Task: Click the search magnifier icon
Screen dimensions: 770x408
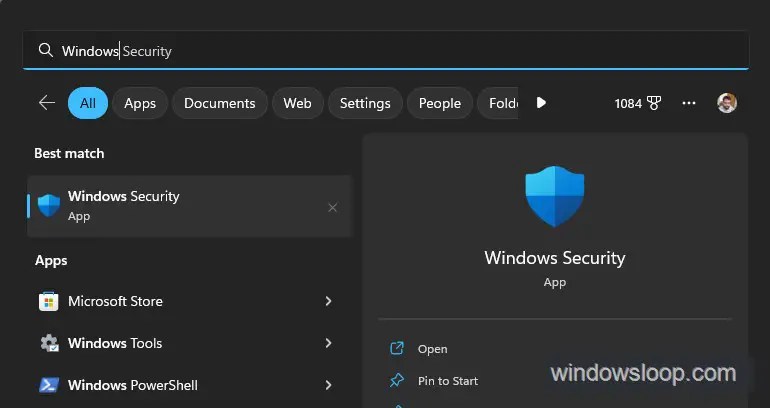Action: (x=45, y=51)
